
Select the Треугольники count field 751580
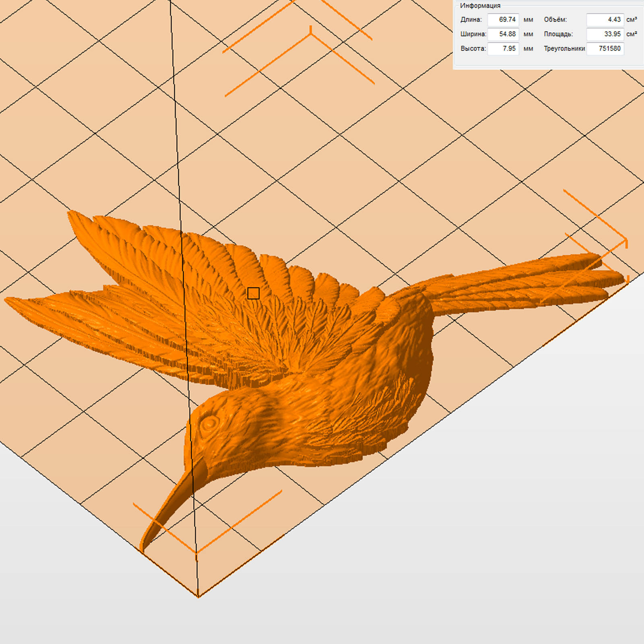[x=605, y=49]
